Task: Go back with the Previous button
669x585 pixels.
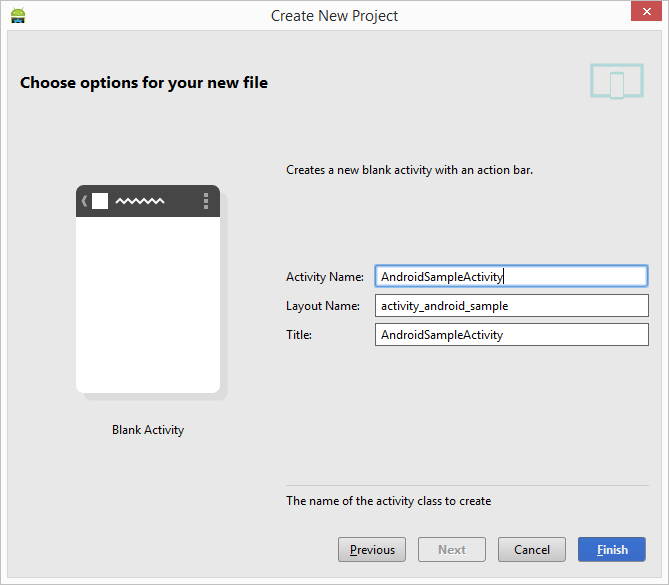Action: [372, 550]
